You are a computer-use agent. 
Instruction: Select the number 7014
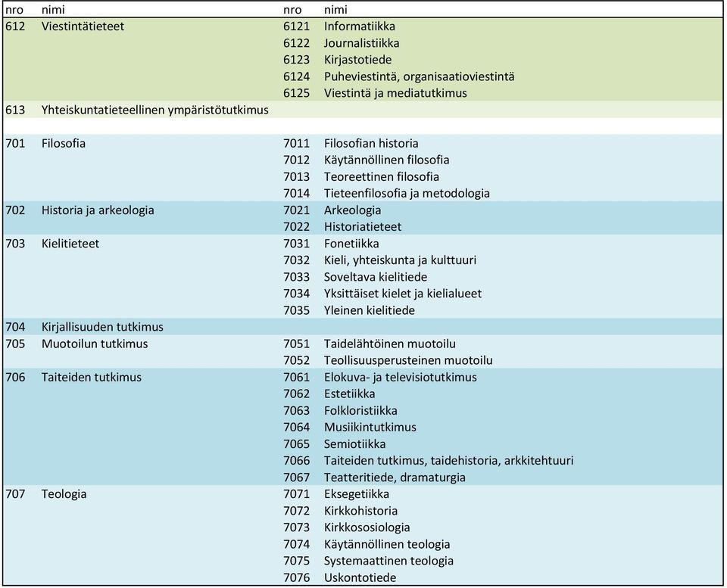[x=296, y=193]
